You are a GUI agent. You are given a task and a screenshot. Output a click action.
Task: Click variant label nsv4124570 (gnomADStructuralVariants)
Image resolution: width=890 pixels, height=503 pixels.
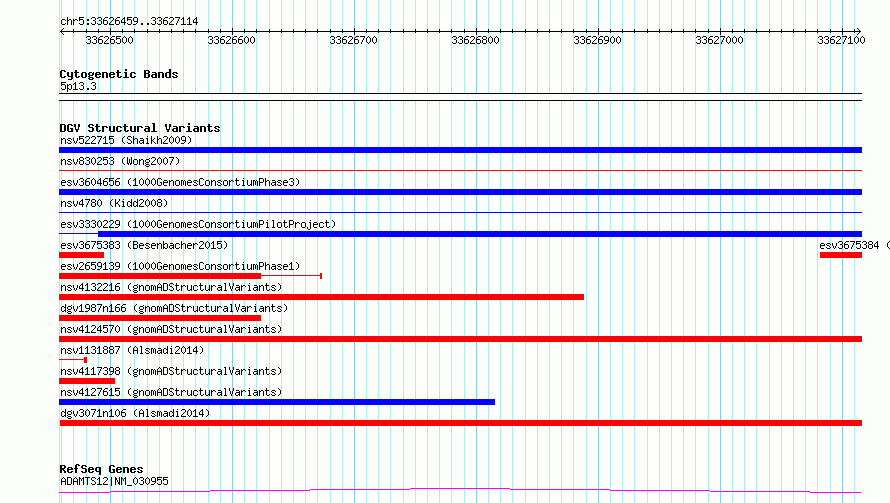171,329
